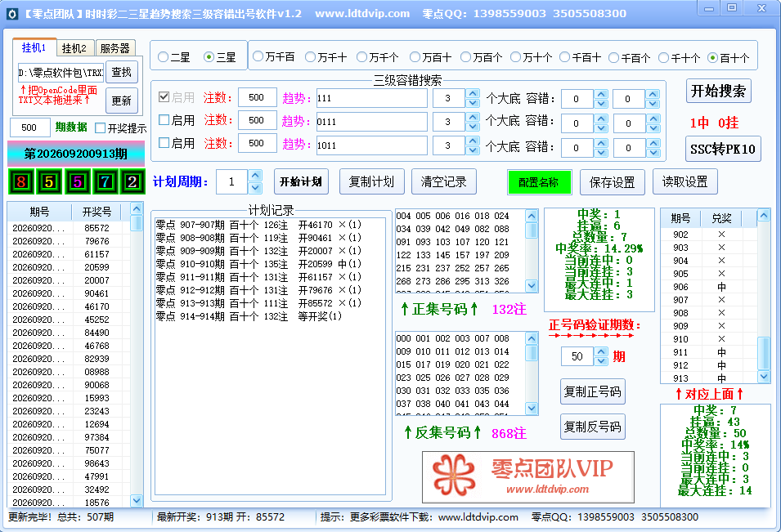Click the 复制正号码 button
This screenshot has width=781, height=532.
coord(592,391)
